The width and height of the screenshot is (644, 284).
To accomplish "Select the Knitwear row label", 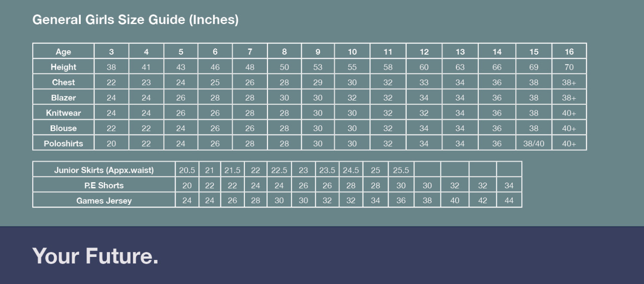I will [64, 113].
